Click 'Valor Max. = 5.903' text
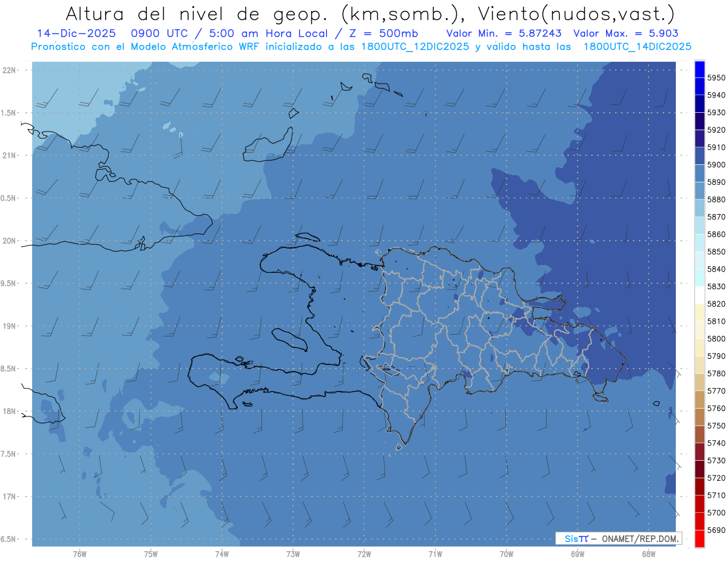Image resolution: width=728 pixels, height=562 pixels. pyautogui.click(x=625, y=33)
